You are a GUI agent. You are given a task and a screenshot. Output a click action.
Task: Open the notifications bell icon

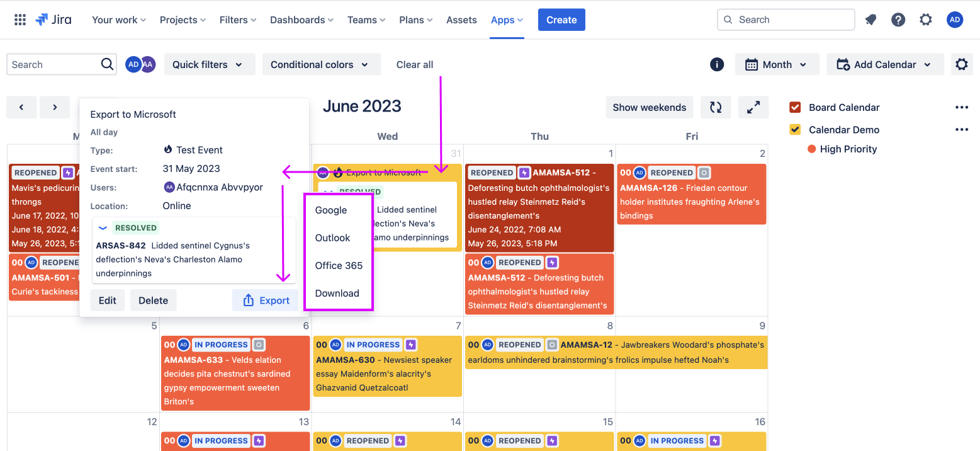[x=870, y=20]
